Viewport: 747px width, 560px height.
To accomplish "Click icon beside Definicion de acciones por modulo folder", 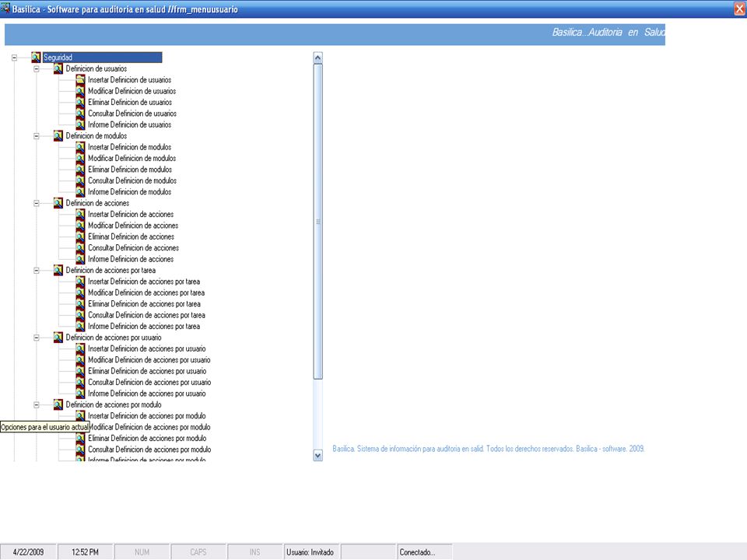I will tap(58, 404).
